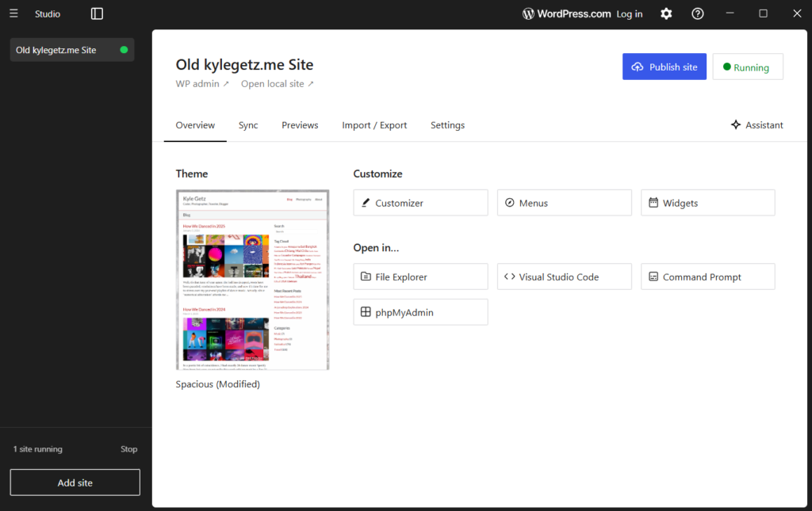
Task: Close the Studio window
Action: [x=797, y=13]
